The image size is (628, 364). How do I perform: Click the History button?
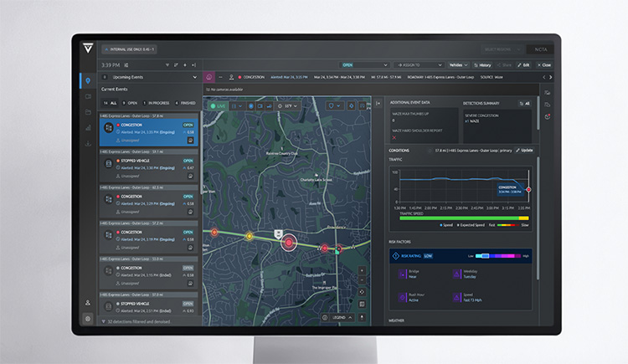[482, 65]
